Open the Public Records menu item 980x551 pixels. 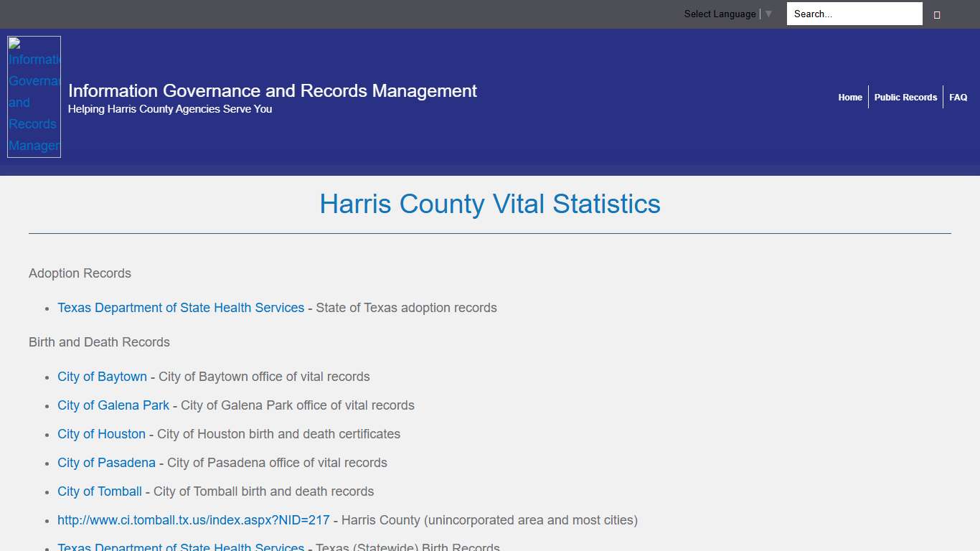[x=906, y=97]
